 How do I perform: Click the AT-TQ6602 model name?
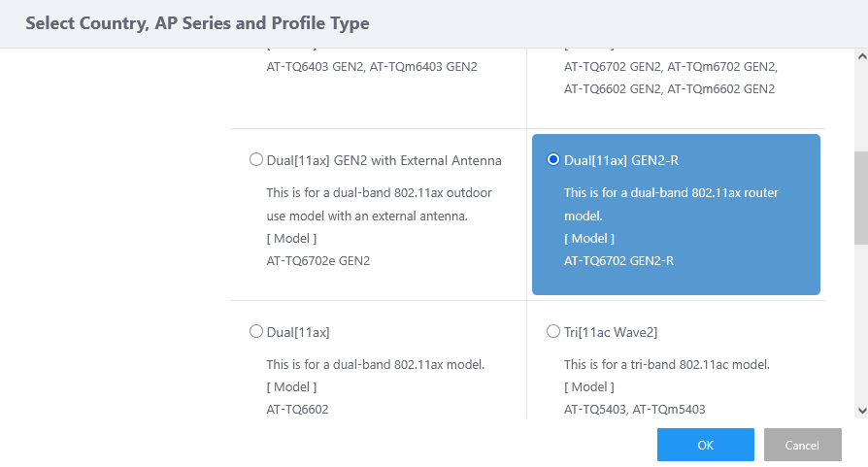click(x=298, y=410)
